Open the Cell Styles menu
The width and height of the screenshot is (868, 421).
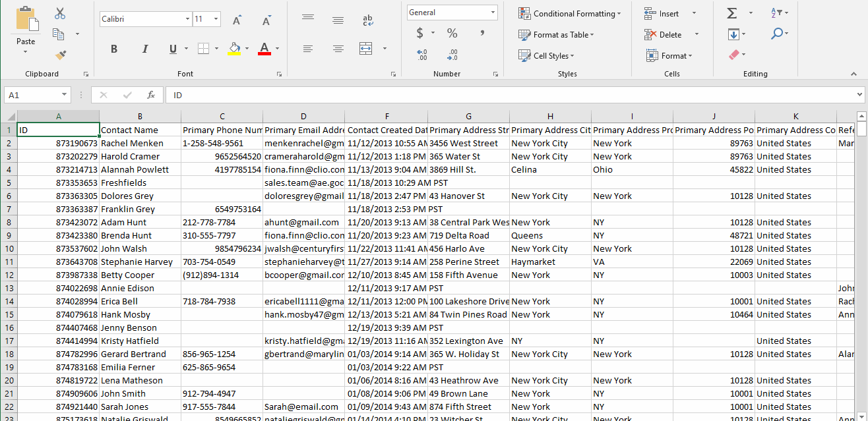pos(545,56)
